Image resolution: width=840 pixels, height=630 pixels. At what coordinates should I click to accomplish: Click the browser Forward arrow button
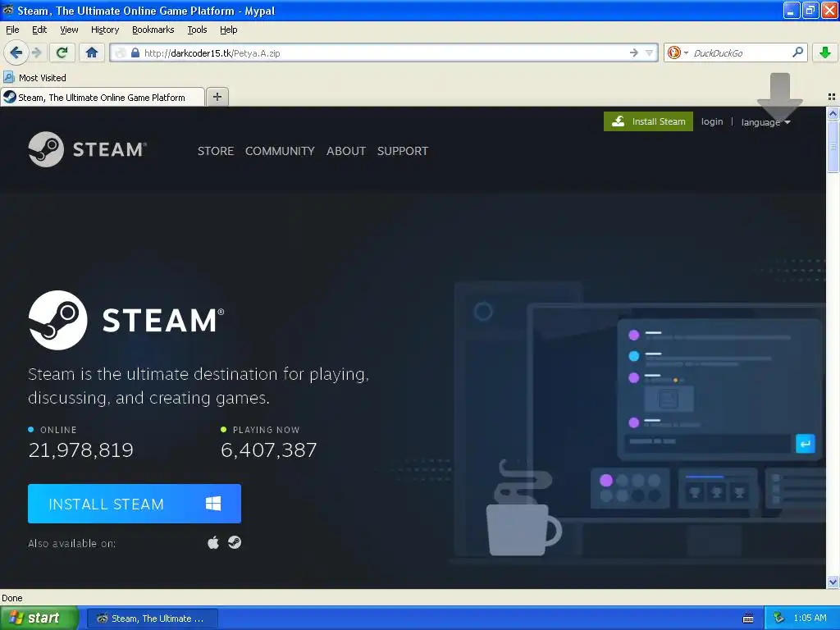pyautogui.click(x=37, y=52)
